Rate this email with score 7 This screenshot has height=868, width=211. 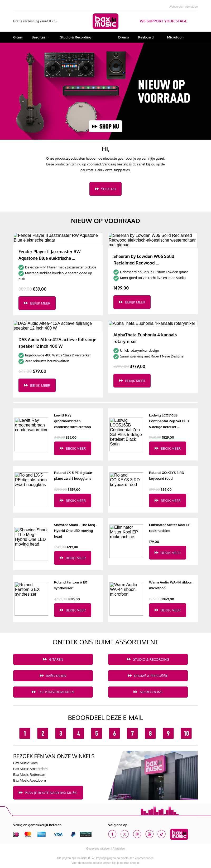pyautogui.click(x=132, y=734)
